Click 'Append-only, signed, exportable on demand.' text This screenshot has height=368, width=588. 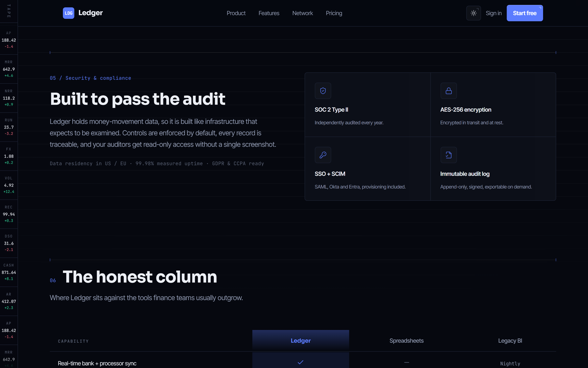[x=486, y=187]
